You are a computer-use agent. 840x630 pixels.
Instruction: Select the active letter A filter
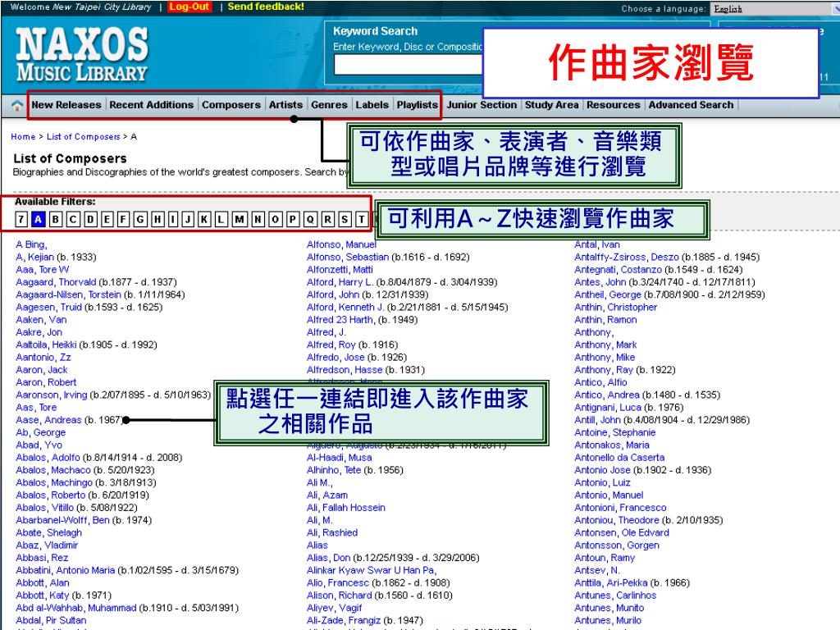pyautogui.click(x=38, y=219)
